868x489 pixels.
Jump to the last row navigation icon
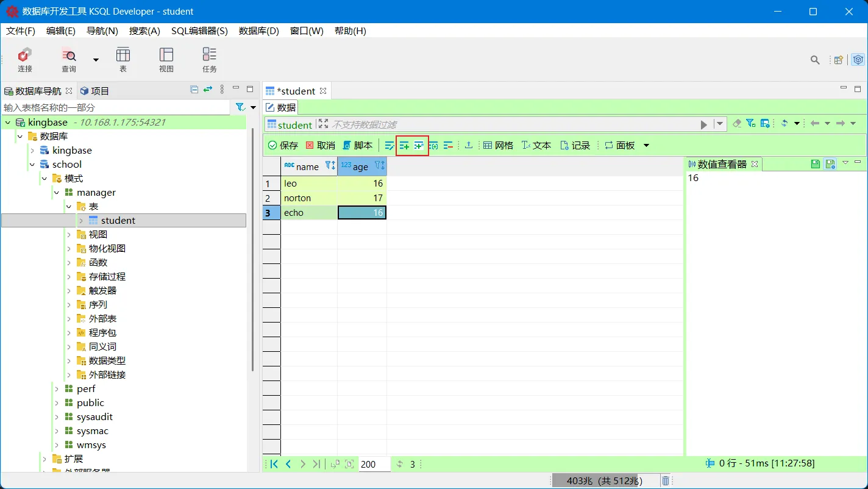[316, 464]
